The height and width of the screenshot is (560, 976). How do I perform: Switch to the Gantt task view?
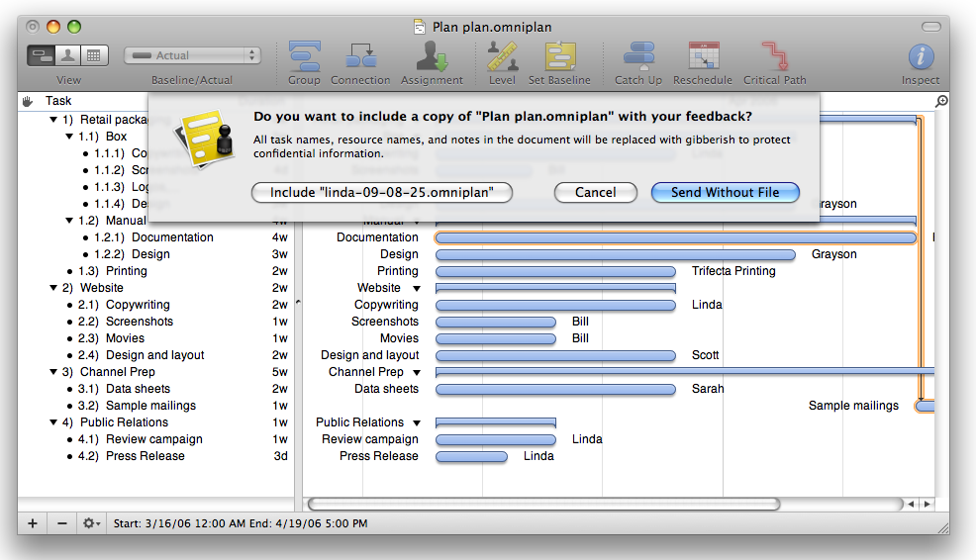point(42,55)
